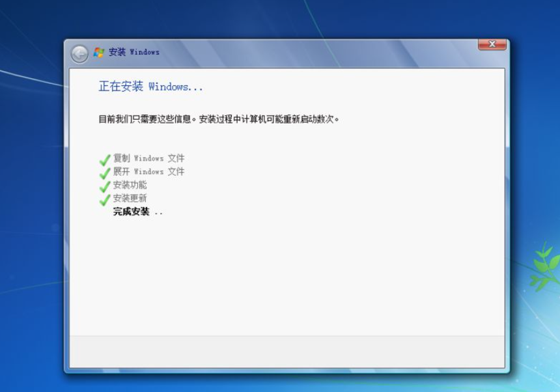Click the title text 安装 Windows

coord(134,52)
